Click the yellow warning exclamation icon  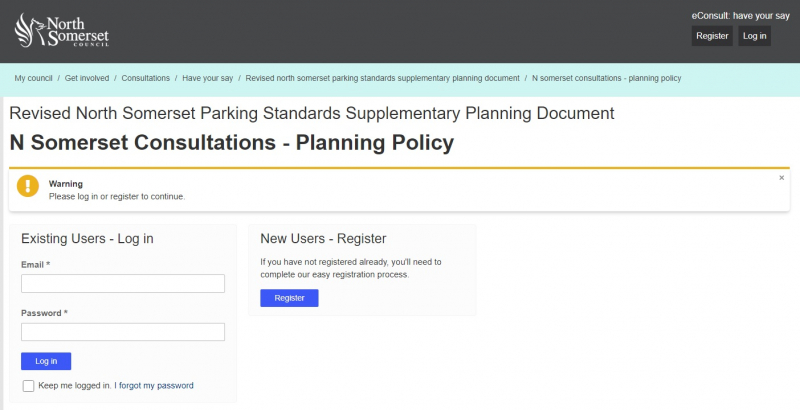coord(28,186)
